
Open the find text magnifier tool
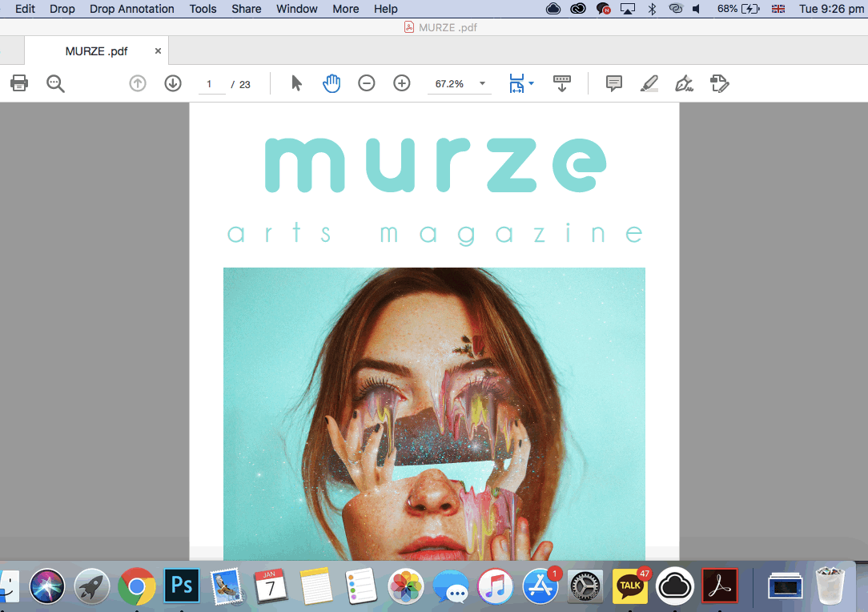click(55, 83)
